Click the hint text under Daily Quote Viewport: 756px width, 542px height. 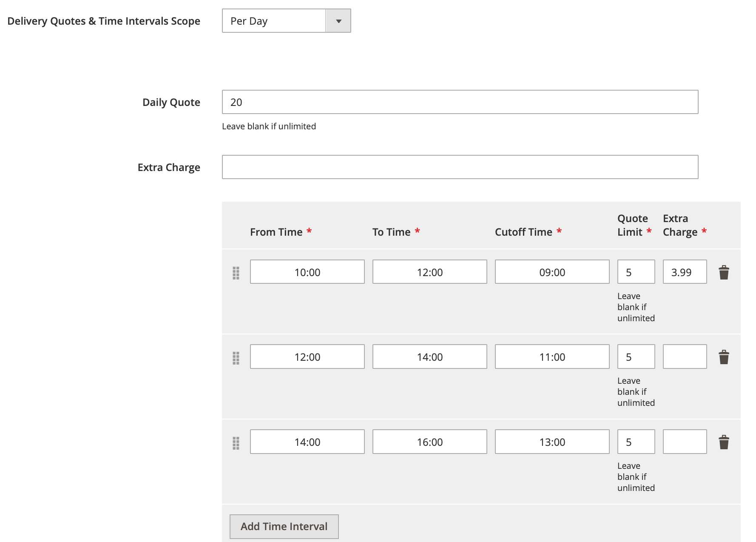(269, 126)
